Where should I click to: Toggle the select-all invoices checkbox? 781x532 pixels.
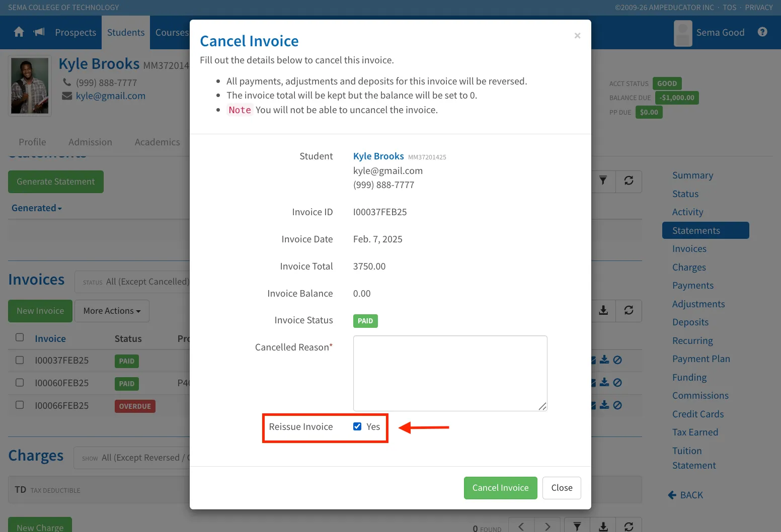[20, 337]
